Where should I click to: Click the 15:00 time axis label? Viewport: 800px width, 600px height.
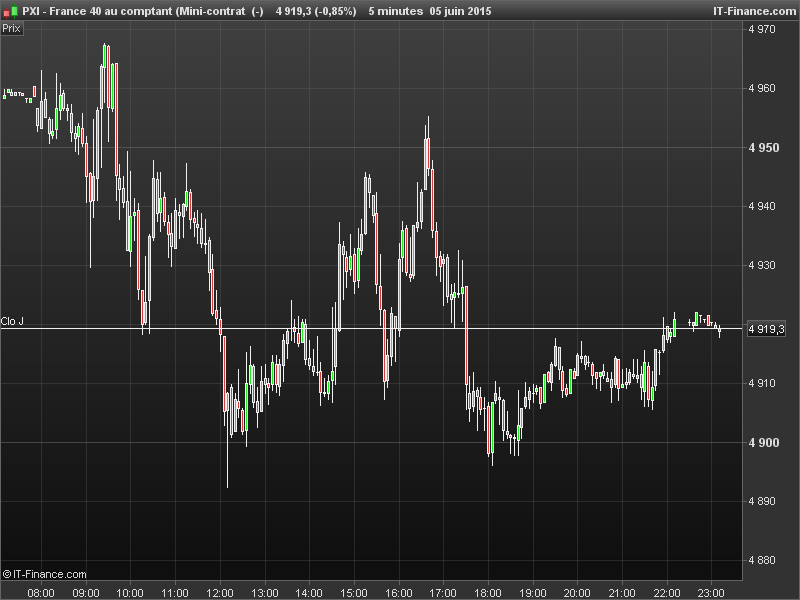click(354, 593)
